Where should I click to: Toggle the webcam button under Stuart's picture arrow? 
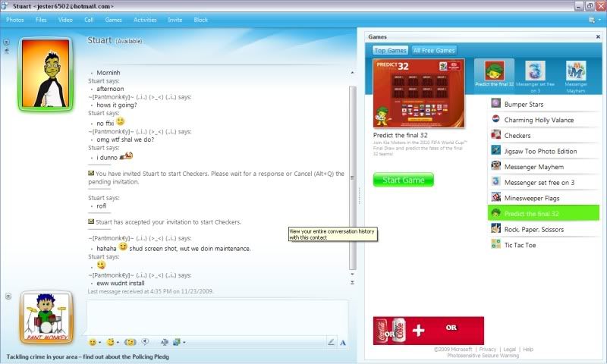click(x=7, y=50)
